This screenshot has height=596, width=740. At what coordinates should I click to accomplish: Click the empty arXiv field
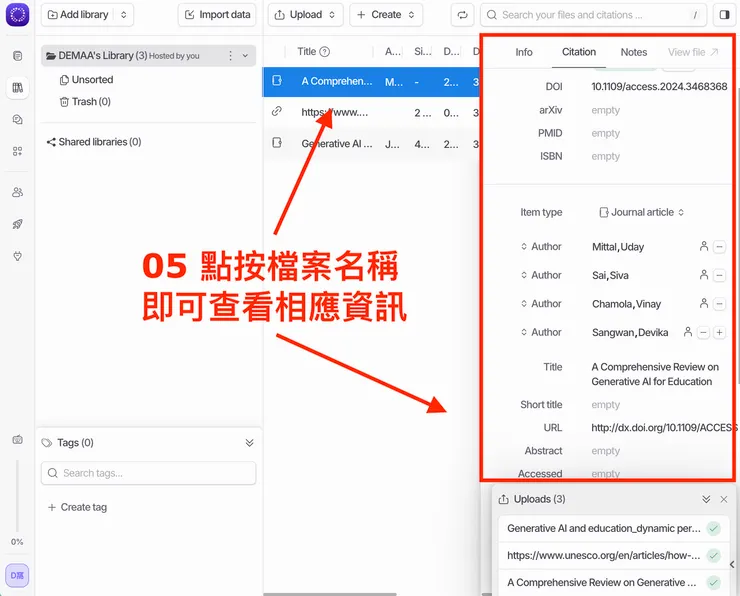(x=605, y=110)
